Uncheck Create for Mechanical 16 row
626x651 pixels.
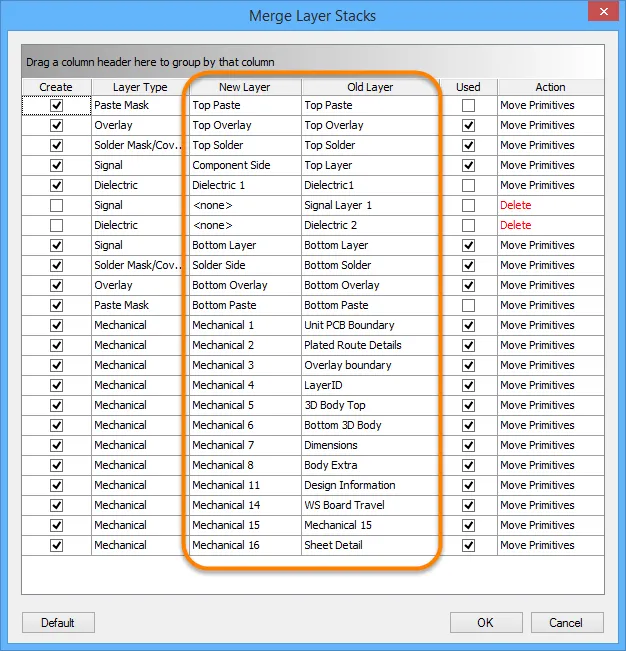click(x=56, y=545)
